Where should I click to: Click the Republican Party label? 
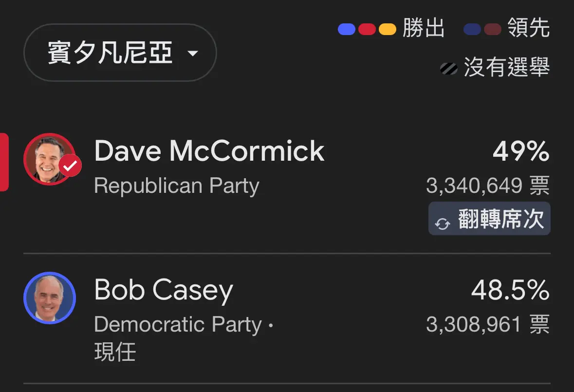pos(176,186)
